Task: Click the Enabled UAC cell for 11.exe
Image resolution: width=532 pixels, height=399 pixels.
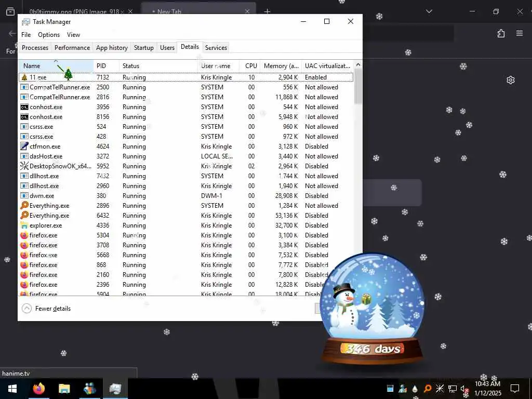Action: point(315,77)
